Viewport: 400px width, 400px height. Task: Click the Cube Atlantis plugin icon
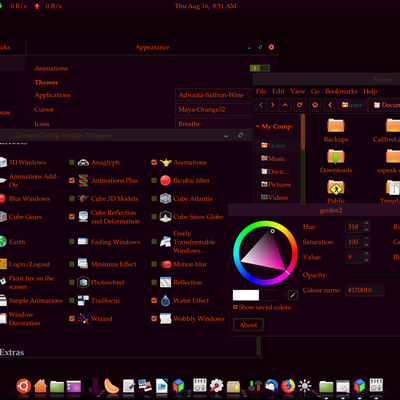coord(165,199)
